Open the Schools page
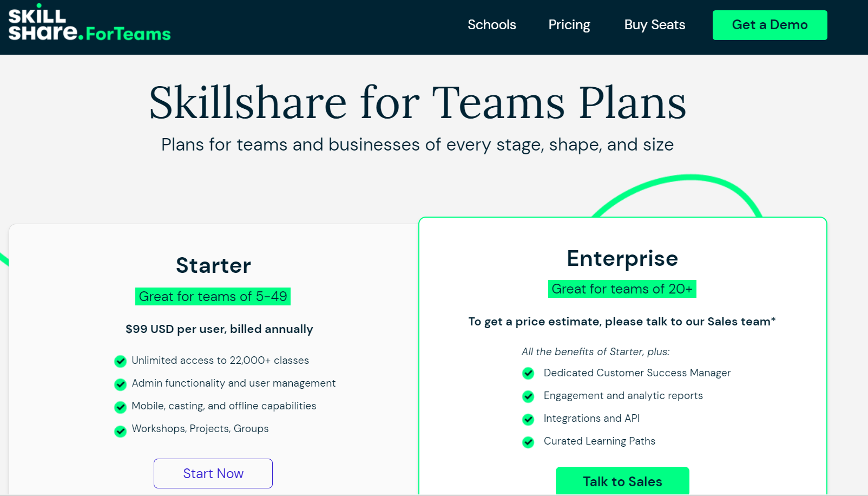This screenshot has height=496, width=868. [491, 25]
